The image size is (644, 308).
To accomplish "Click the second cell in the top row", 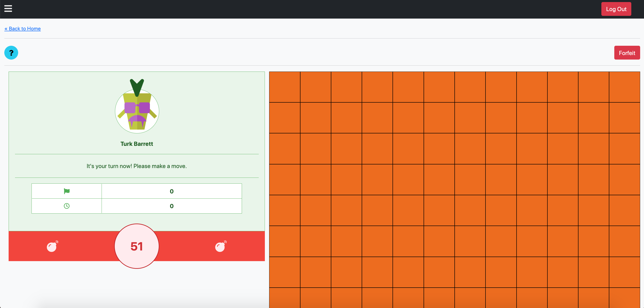I will coord(315,87).
